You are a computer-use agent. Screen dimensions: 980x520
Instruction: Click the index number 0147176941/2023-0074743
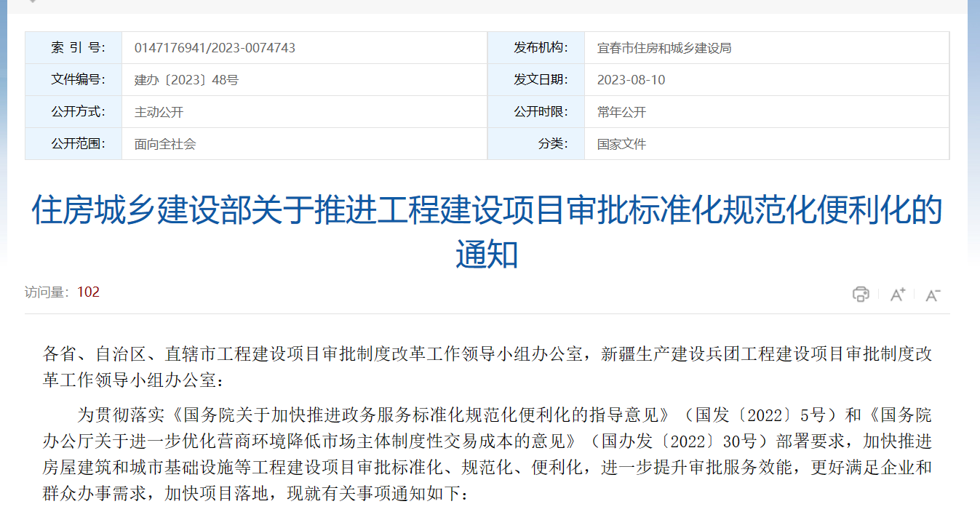pos(215,48)
